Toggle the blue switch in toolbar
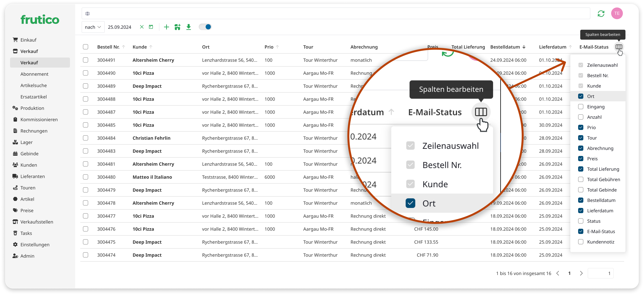This screenshot has height=295, width=644. click(x=205, y=27)
